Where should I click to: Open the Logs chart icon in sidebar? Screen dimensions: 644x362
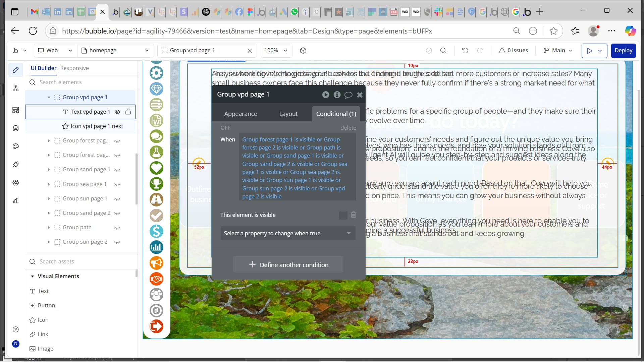coord(16,201)
